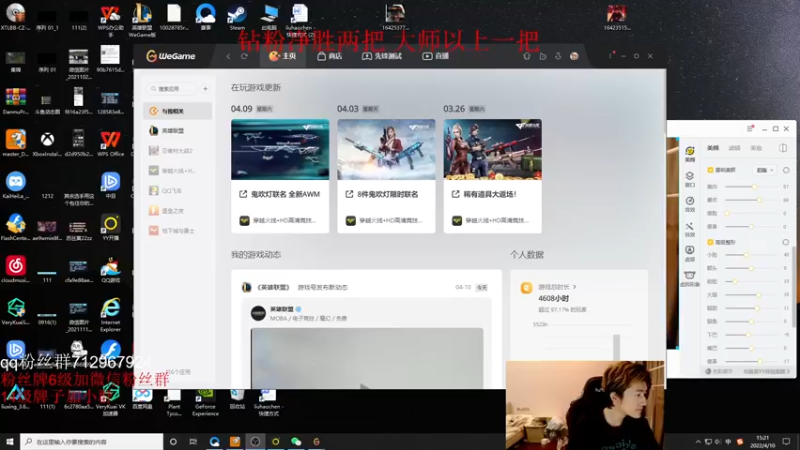Open the KaiHeiLa desktop shortcut

[x=15, y=185]
